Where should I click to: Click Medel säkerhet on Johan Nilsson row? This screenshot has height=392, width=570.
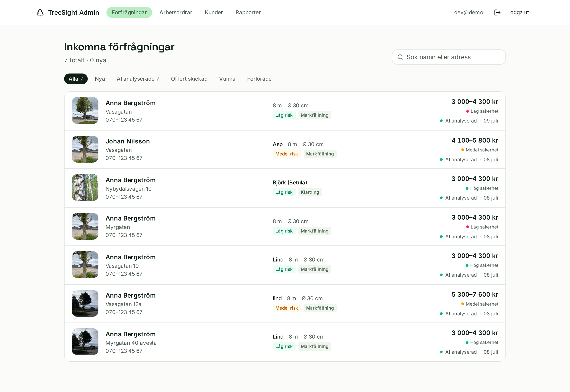tap(480, 150)
